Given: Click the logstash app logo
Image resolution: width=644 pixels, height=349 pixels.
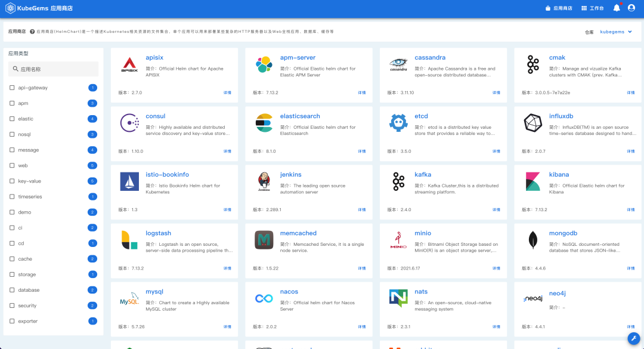Looking at the screenshot, I should tap(129, 240).
